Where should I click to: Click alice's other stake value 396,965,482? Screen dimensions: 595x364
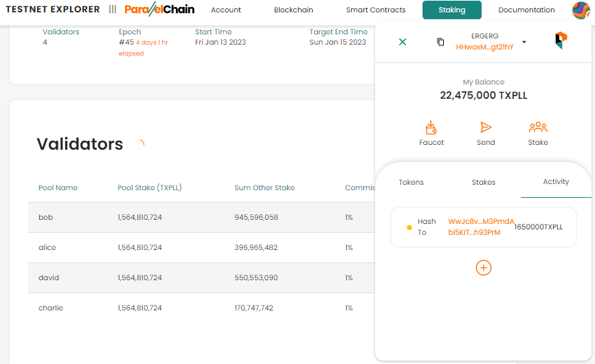point(256,248)
